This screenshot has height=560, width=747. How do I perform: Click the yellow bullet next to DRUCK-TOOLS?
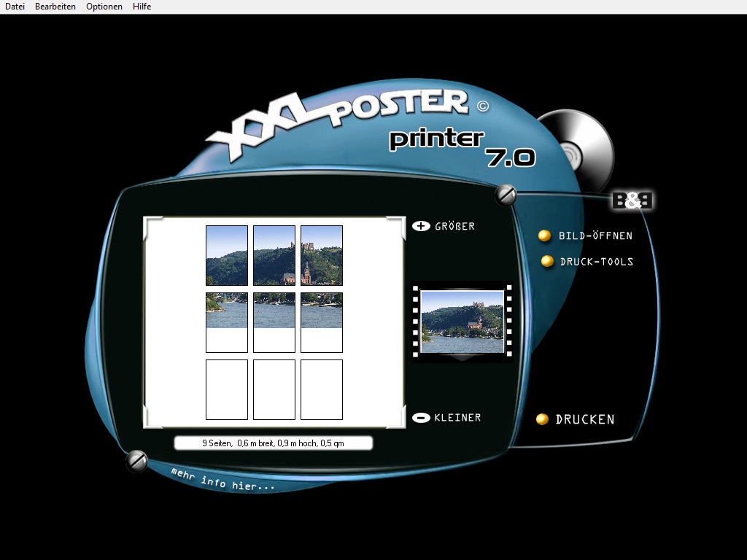(x=547, y=262)
